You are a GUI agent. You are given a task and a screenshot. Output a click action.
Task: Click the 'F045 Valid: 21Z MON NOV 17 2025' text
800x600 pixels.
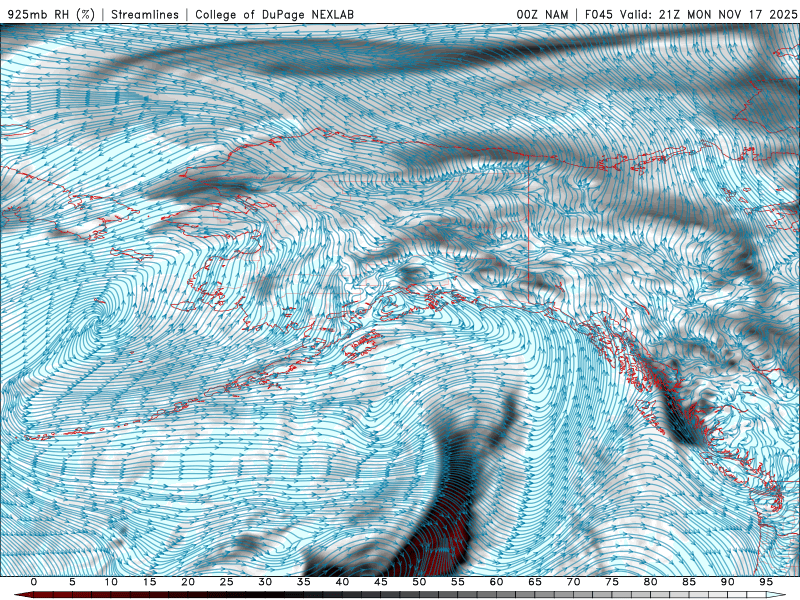point(691,14)
